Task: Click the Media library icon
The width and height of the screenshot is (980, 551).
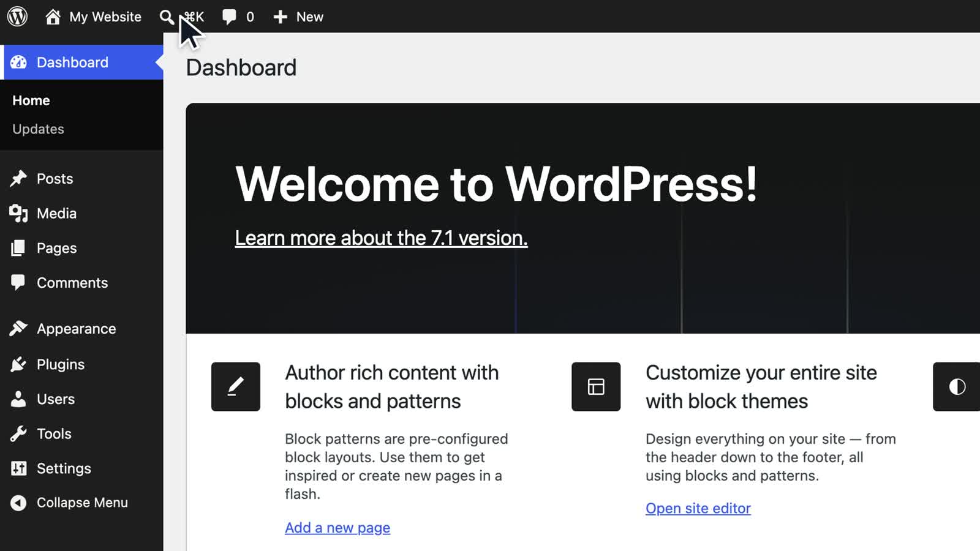Action: point(18,213)
